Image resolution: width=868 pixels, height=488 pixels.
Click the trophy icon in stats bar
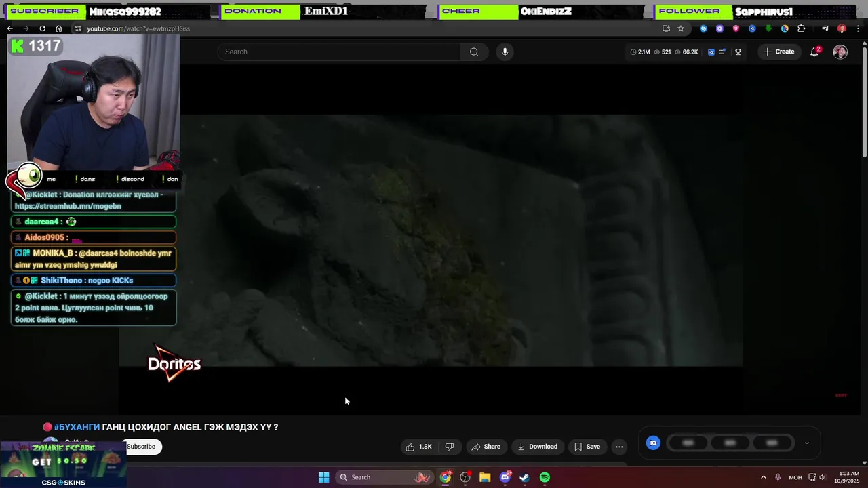coord(738,52)
